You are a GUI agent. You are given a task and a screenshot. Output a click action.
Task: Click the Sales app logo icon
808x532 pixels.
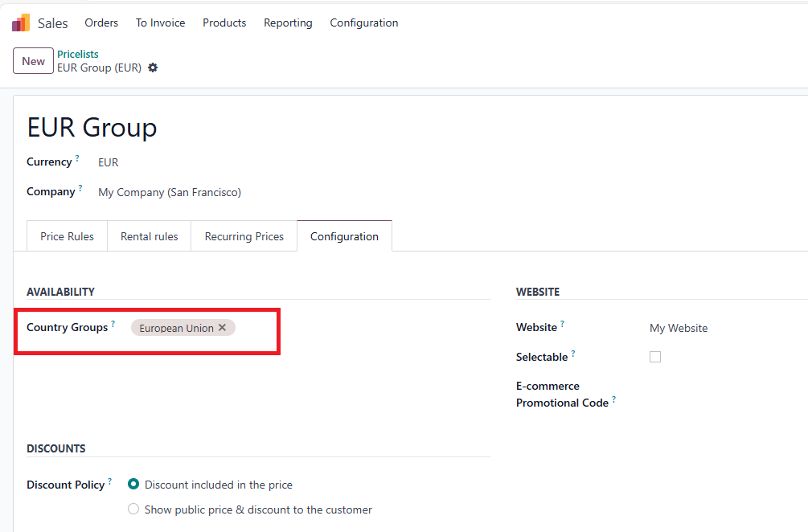point(21,23)
